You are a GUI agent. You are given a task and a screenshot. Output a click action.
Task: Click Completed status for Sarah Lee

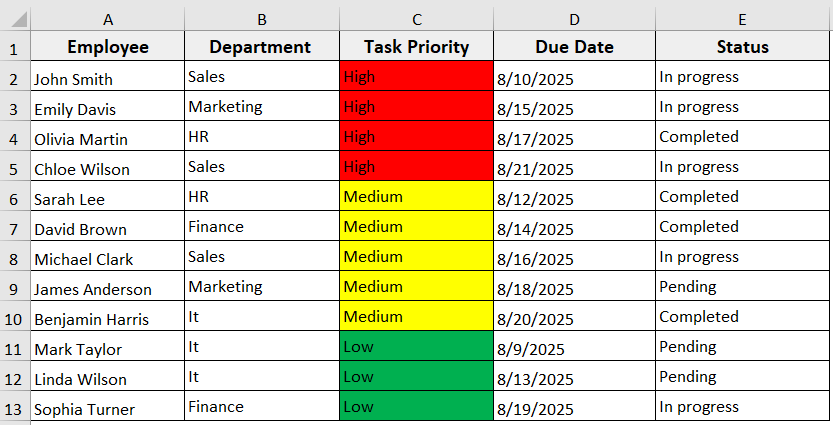click(743, 197)
